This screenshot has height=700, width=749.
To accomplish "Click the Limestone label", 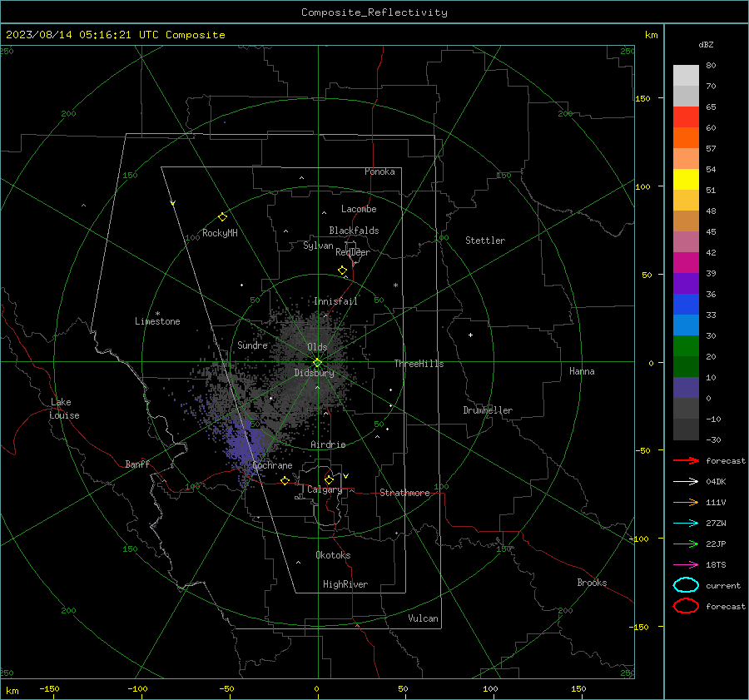I will pyautogui.click(x=157, y=321).
